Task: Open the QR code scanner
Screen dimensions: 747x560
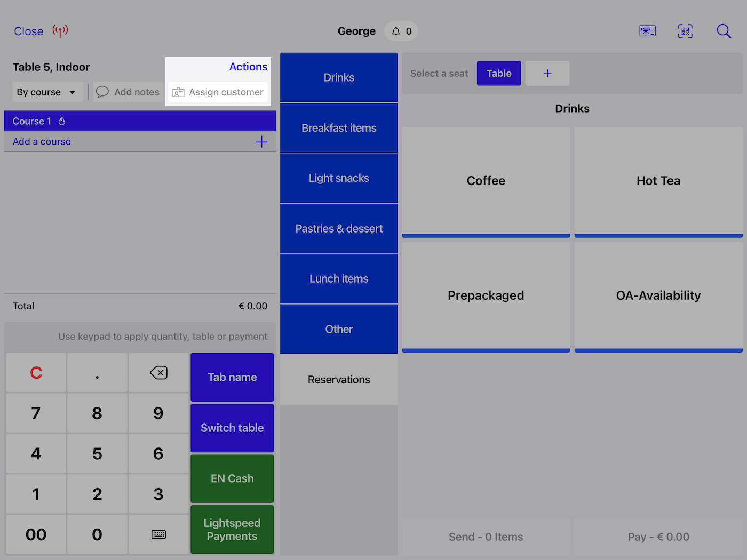Action: (685, 31)
